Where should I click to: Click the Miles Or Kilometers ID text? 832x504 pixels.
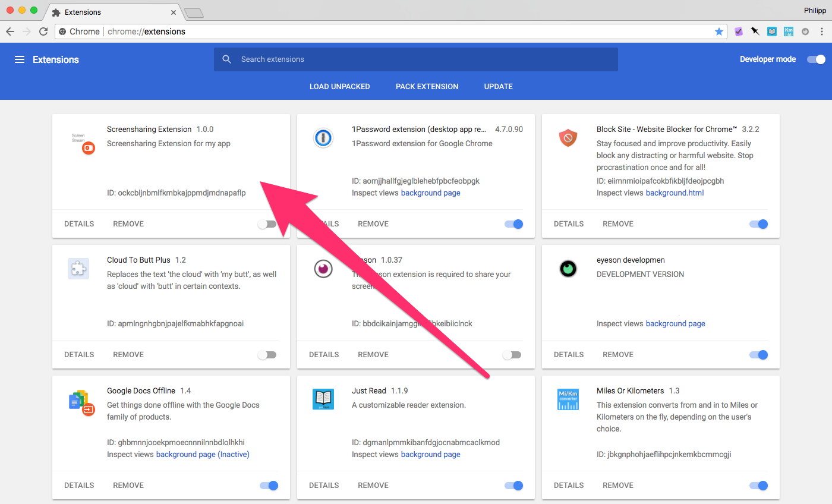point(664,455)
